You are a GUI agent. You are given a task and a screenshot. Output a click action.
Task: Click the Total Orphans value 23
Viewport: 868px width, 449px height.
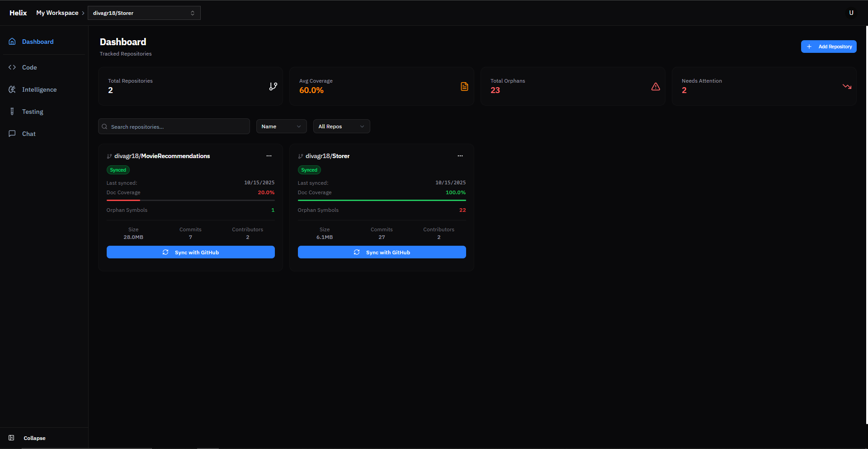[x=495, y=90]
